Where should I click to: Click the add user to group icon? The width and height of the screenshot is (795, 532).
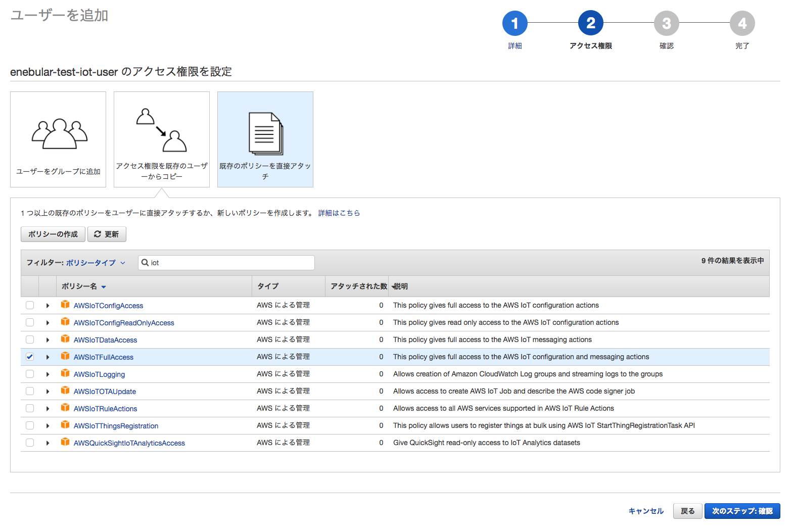[59, 134]
